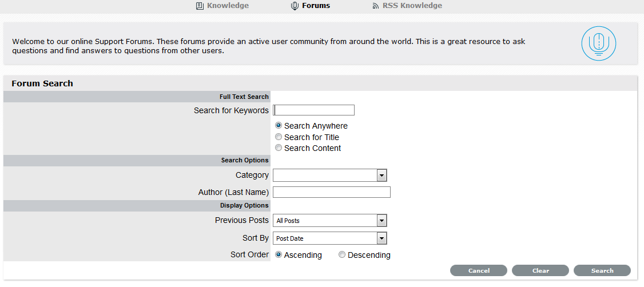Set Sort Order to Ascending
This screenshot has width=644, height=287.
279,255
